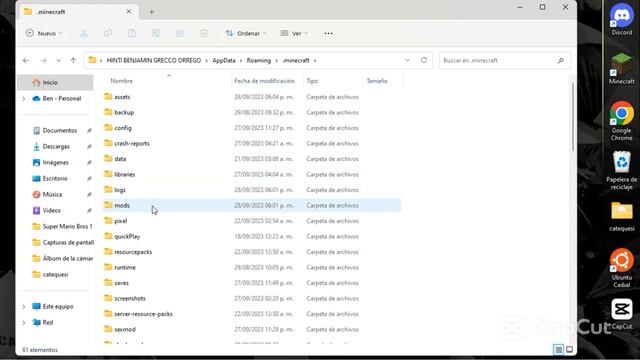Go forward with the right arrow
The height and width of the screenshot is (360, 640).
43,60
